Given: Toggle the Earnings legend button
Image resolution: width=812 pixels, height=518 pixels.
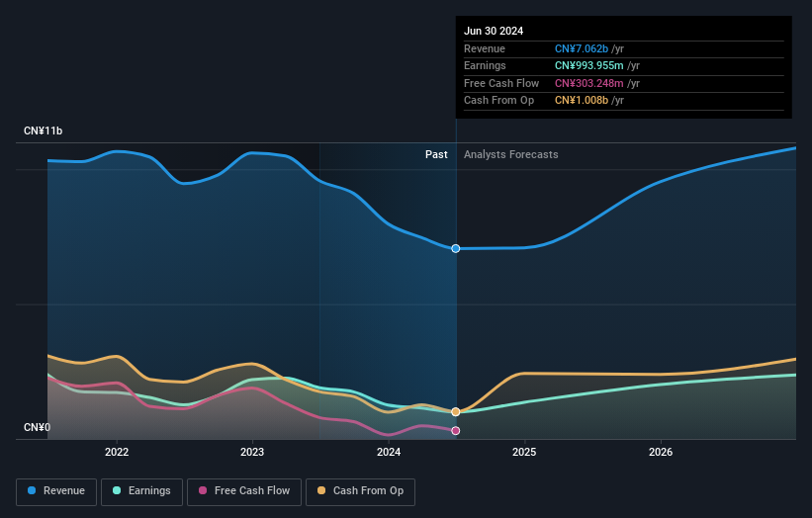Looking at the screenshot, I should coord(141,491).
